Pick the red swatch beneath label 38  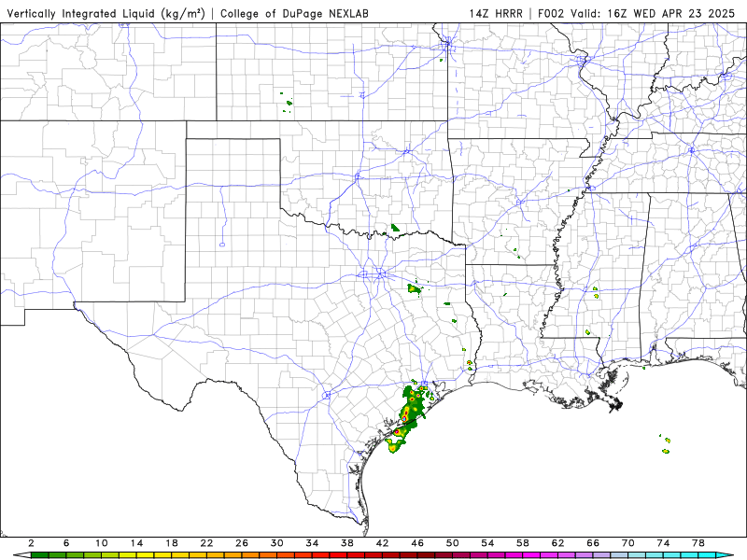[356, 555]
